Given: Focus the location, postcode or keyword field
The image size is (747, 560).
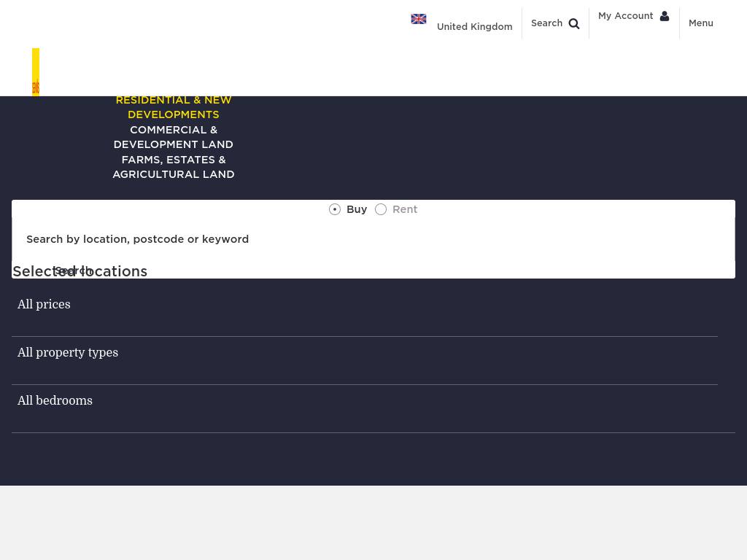Looking at the screenshot, I should pyautogui.click(x=373, y=239).
